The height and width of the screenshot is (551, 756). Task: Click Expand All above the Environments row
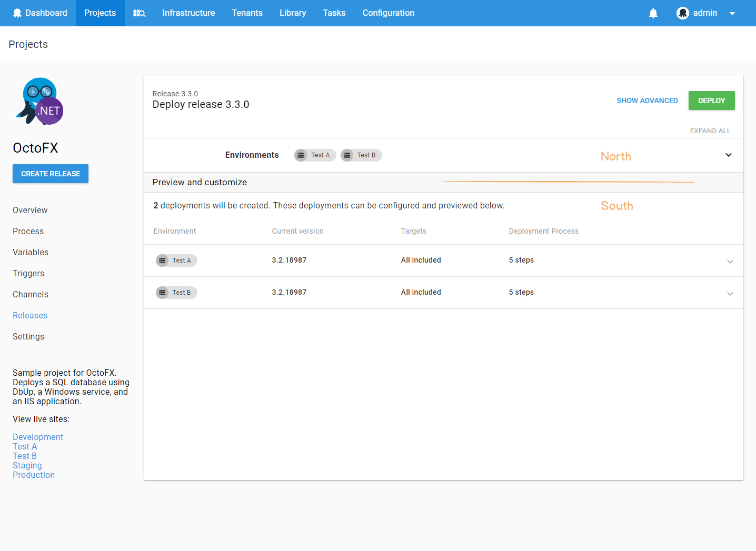pos(710,131)
